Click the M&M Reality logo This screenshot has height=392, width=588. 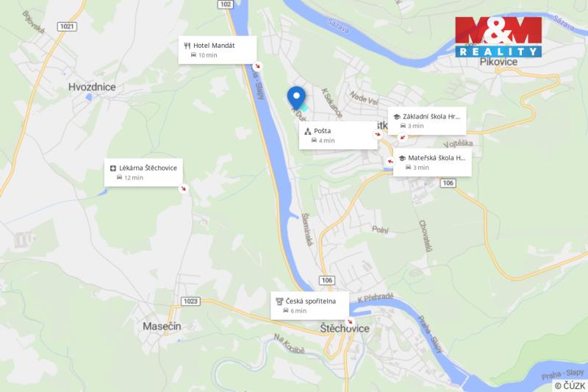[x=499, y=37]
